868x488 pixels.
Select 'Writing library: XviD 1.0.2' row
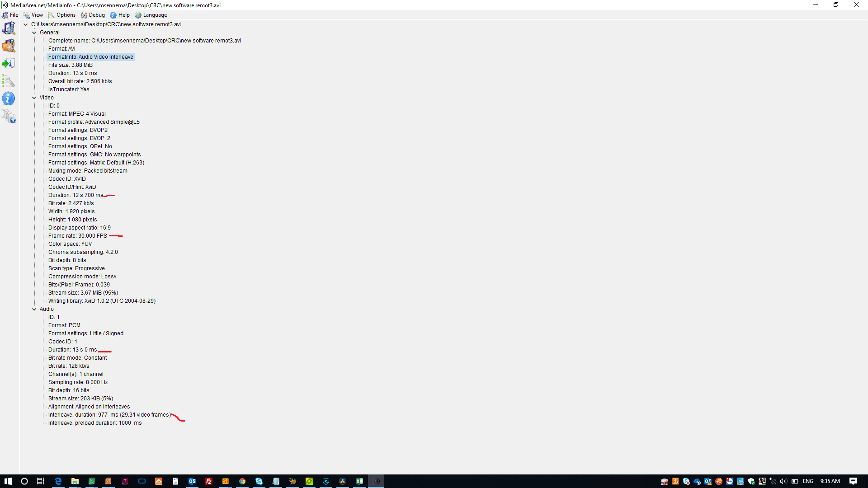click(102, 301)
